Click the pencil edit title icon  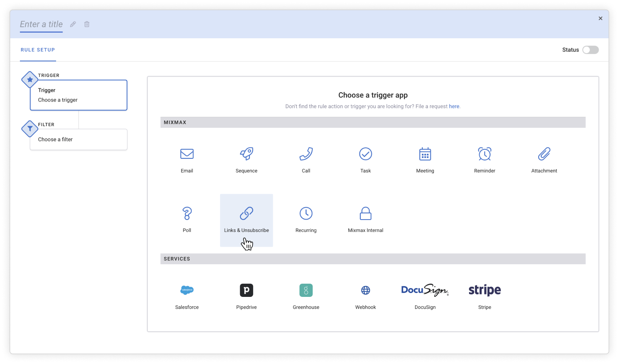[73, 24]
